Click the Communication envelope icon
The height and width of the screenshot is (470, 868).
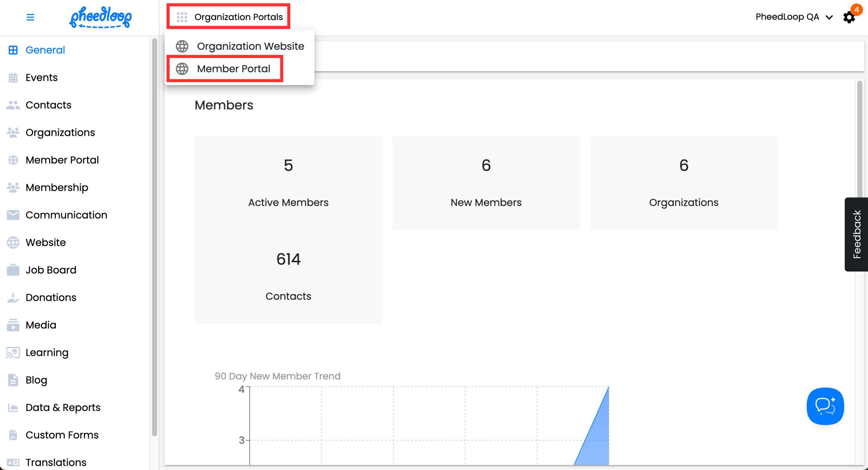pyautogui.click(x=13, y=215)
